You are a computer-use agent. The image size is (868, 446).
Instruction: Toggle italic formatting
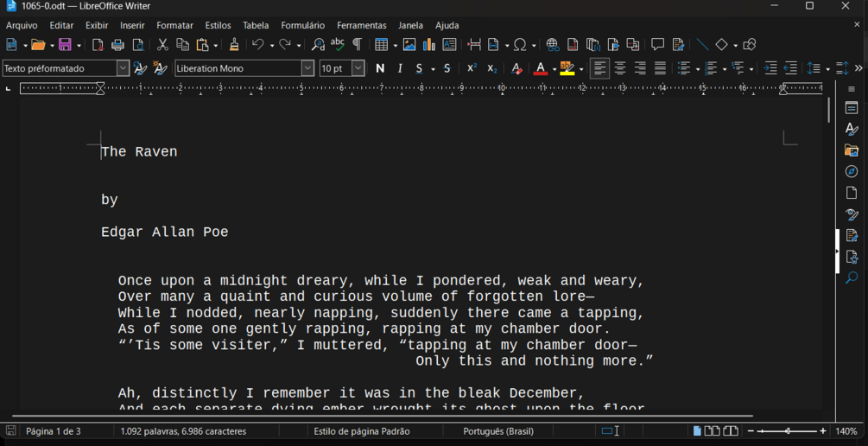(x=400, y=68)
